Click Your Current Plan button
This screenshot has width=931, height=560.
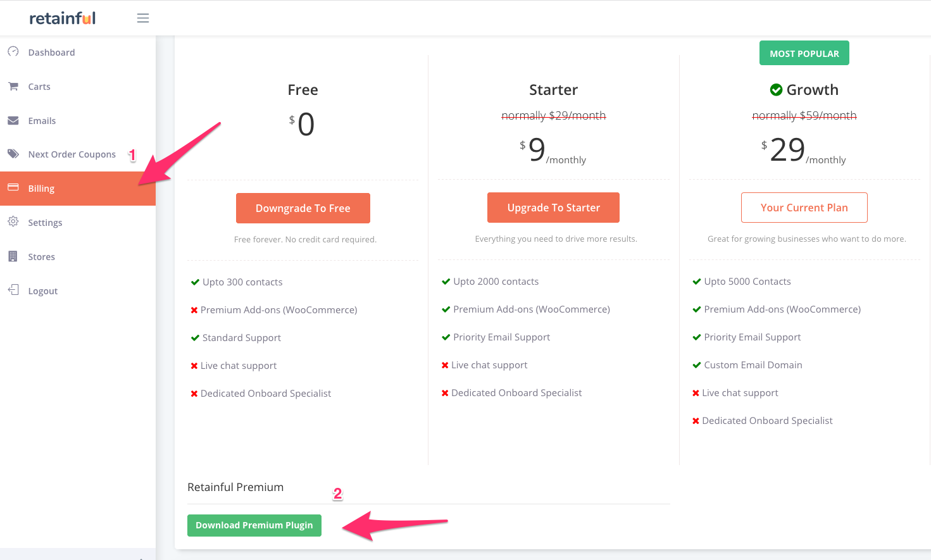[x=804, y=208]
